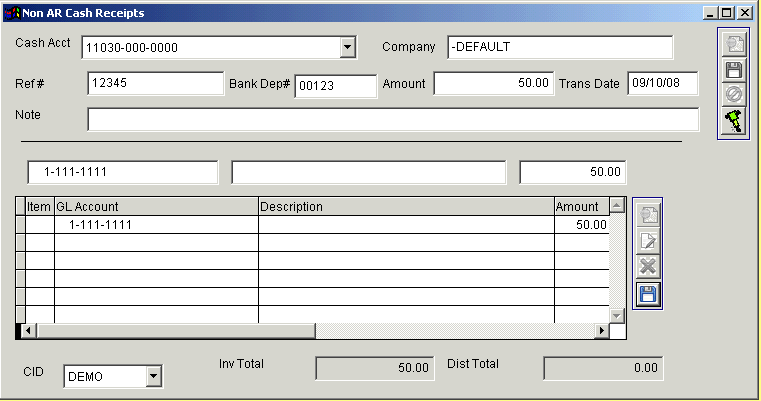Click the Company field showing -DEFAULT
Viewport: 761px width, 401px height.
[x=559, y=47]
